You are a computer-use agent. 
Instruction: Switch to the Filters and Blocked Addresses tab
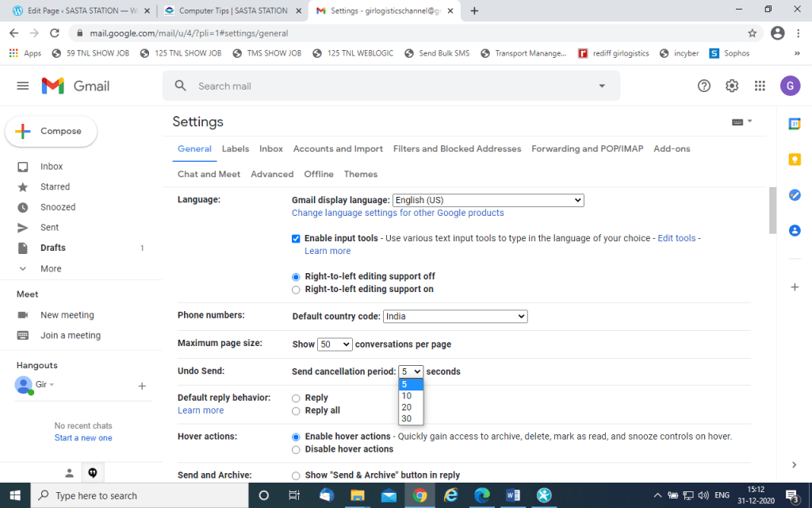coord(457,148)
